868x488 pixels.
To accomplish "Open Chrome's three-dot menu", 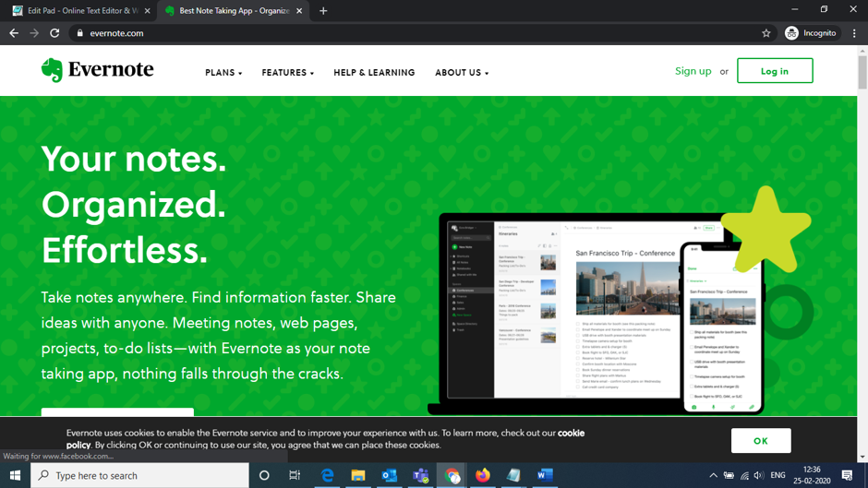I will (854, 33).
